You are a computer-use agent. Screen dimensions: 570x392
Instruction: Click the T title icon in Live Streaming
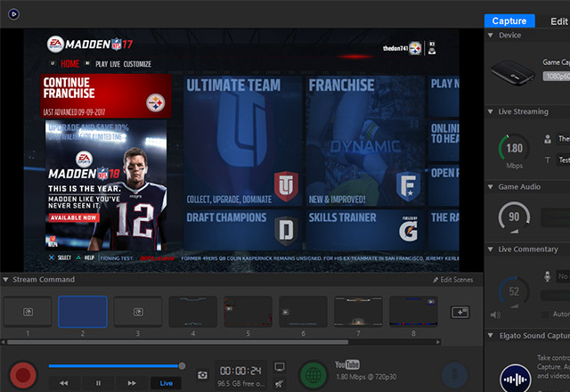pos(548,160)
